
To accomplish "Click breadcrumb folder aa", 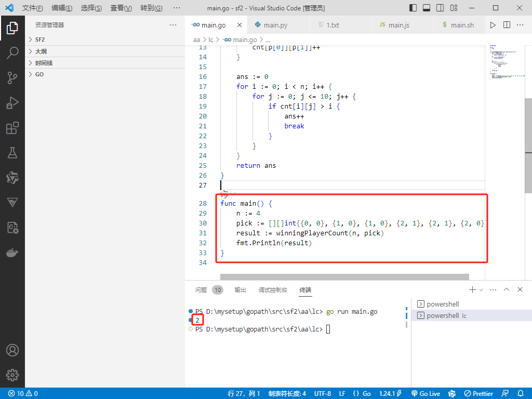I will click(x=196, y=39).
